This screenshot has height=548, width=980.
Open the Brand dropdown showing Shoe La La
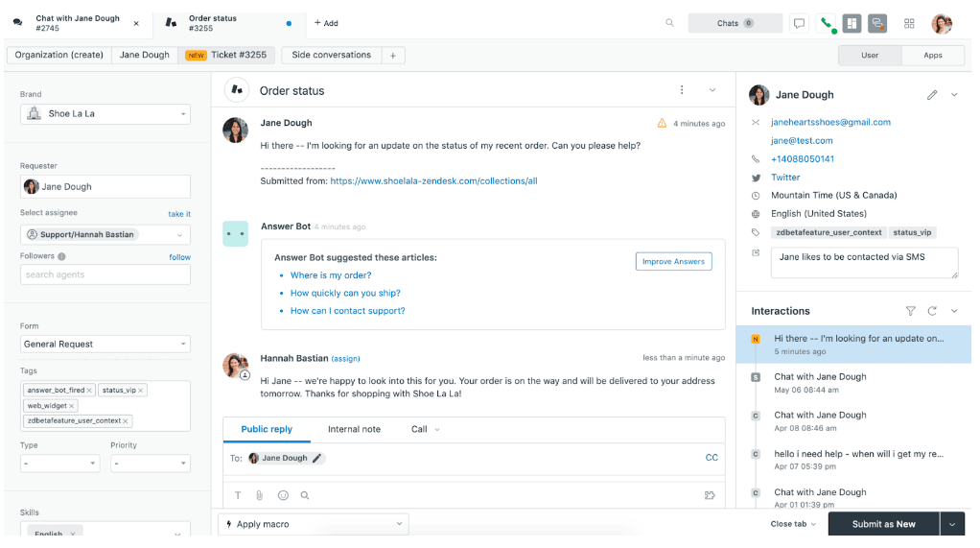(105, 114)
